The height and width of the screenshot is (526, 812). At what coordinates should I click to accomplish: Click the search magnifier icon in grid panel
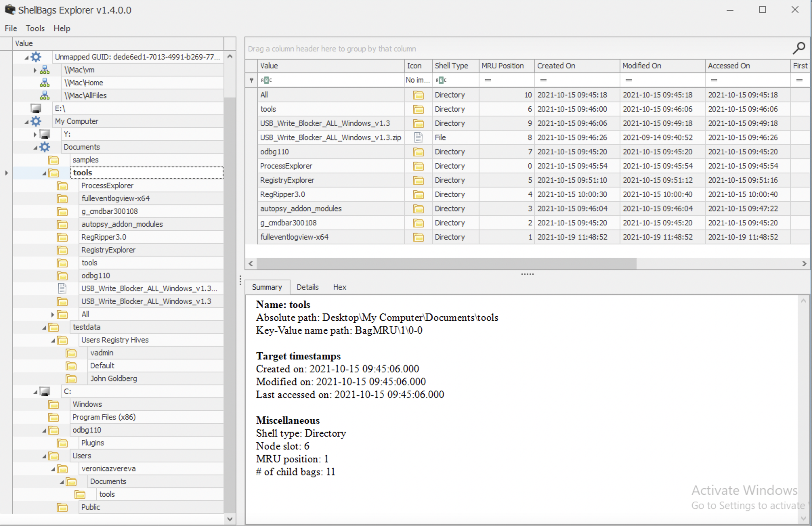click(799, 48)
